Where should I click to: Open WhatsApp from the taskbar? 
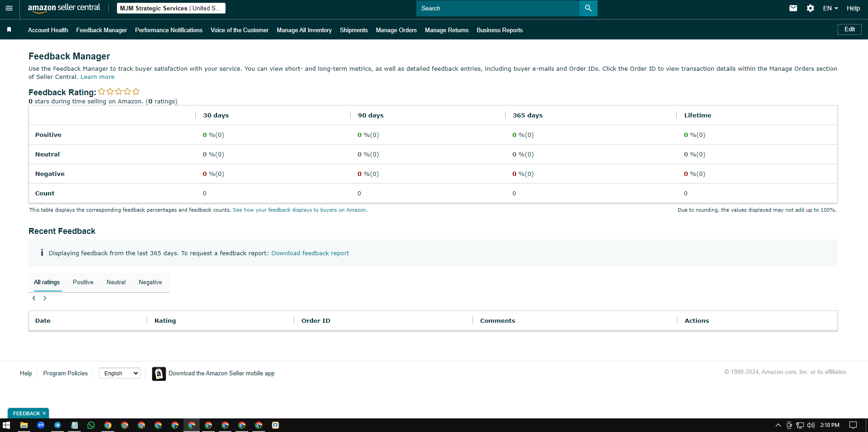coord(91,425)
